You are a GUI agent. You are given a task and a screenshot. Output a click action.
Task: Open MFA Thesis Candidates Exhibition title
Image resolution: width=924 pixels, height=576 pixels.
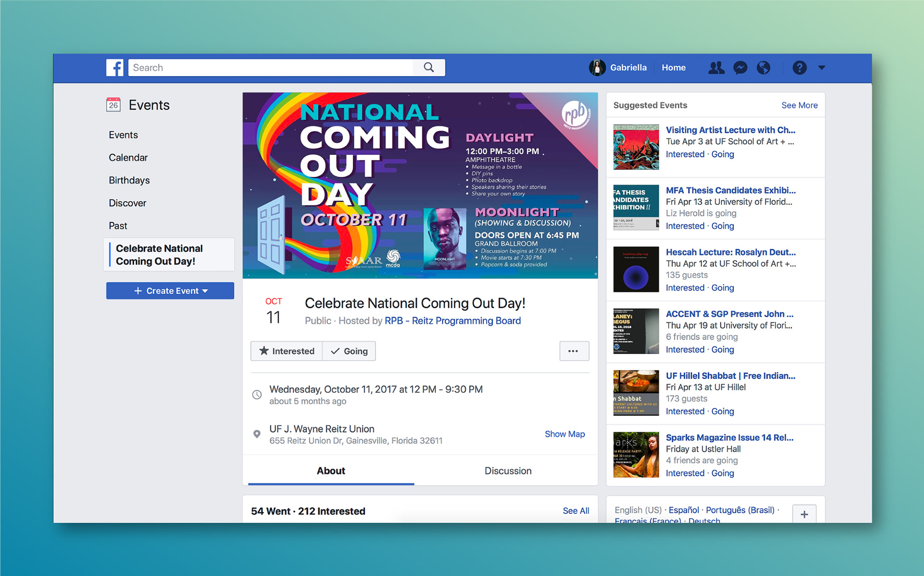731,190
